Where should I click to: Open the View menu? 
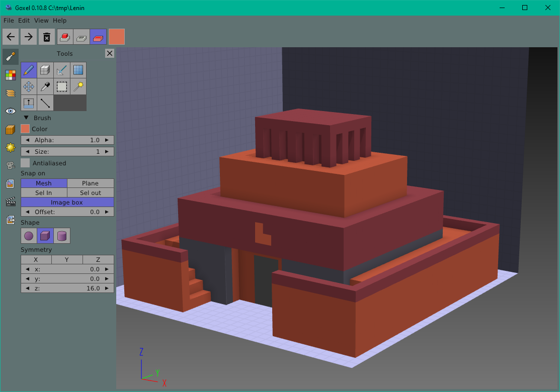41,21
